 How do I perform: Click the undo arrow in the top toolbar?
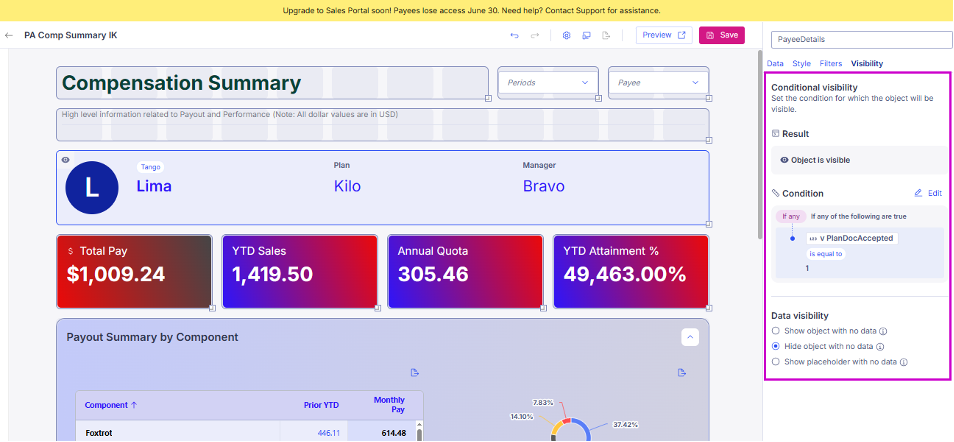point(514,35)
